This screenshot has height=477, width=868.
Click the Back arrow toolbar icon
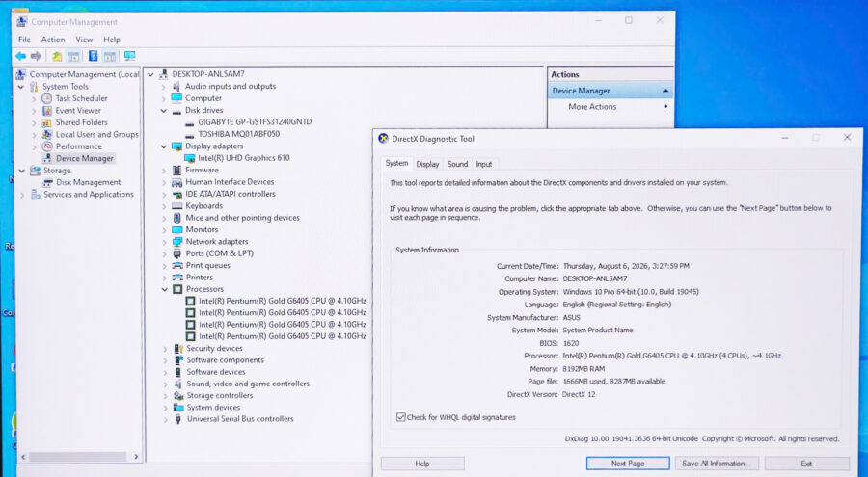[x=20, y=56]
